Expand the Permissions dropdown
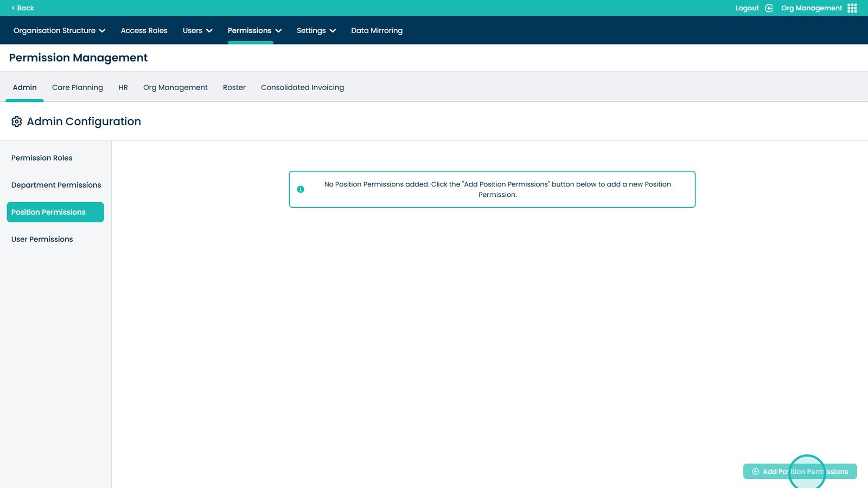This screenshot has height=488, width=868. click(x=254, y=30)
